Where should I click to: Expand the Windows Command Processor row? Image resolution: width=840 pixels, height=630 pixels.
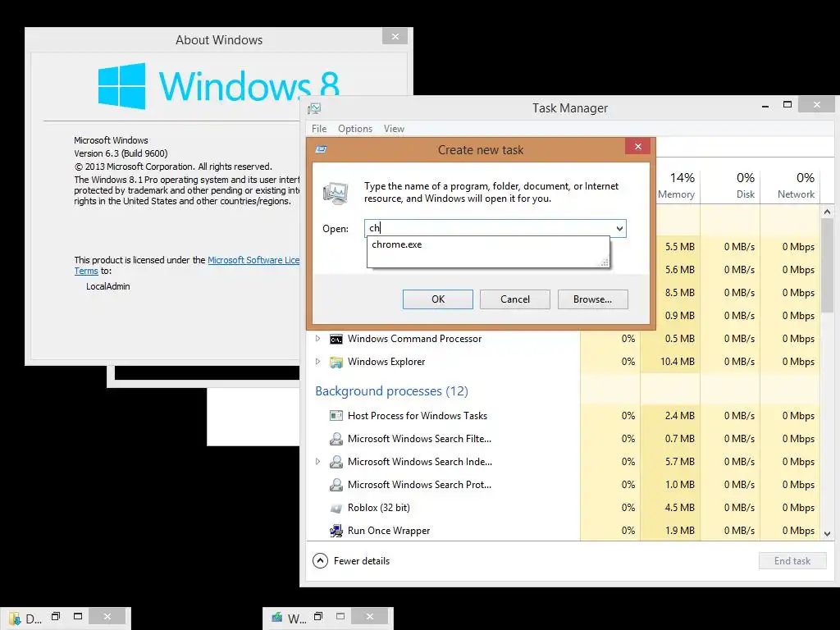(317, 339)
